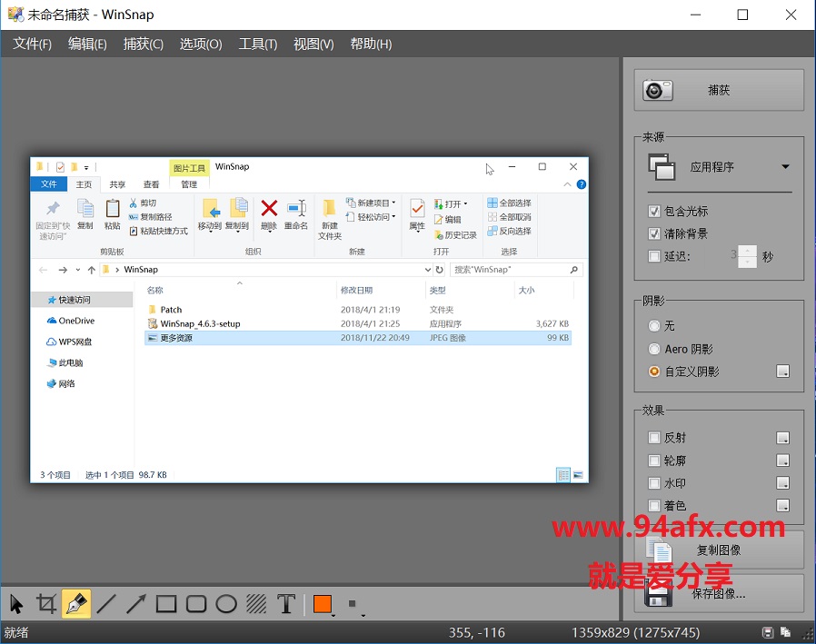Select the no shadow radio option

click(654, 326)
